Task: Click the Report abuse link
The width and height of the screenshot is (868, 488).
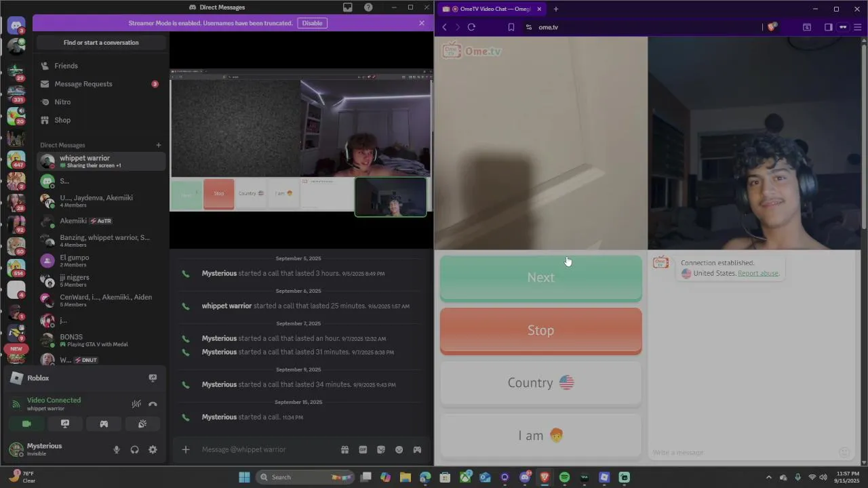Action: coord(758,273)
